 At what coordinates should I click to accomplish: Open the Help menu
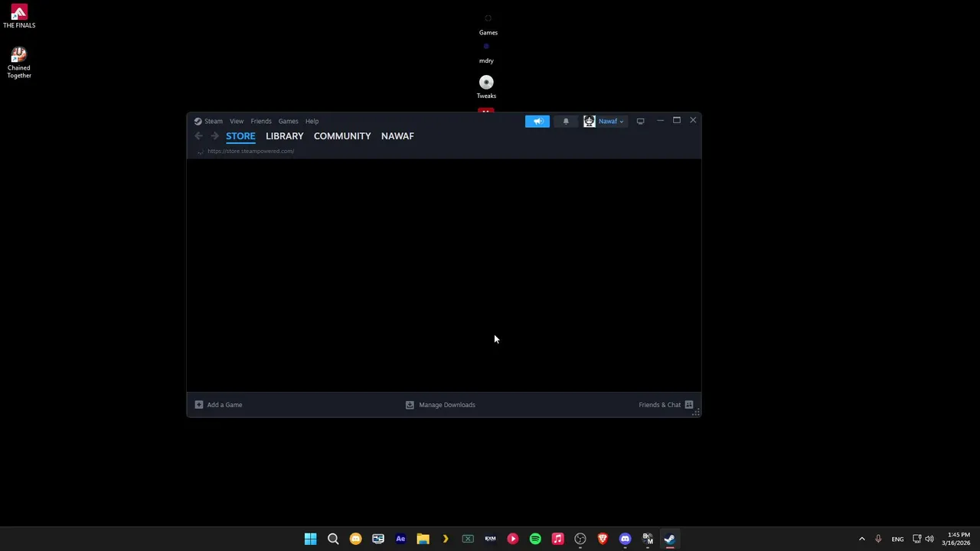[312, 121]
